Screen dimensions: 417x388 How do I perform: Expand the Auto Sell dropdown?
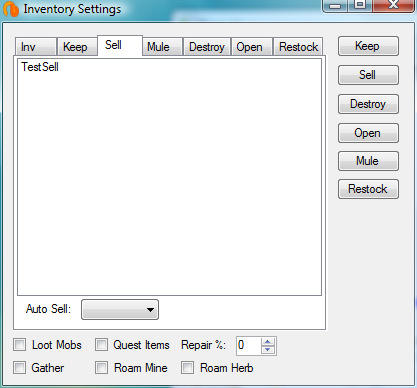point(120,310)
